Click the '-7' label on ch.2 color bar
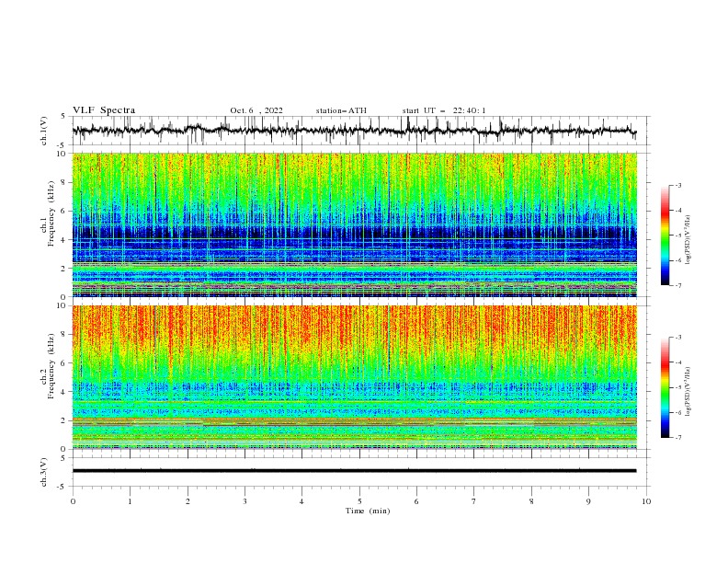This screenshot has height=563, width=728. coord(677,438)
